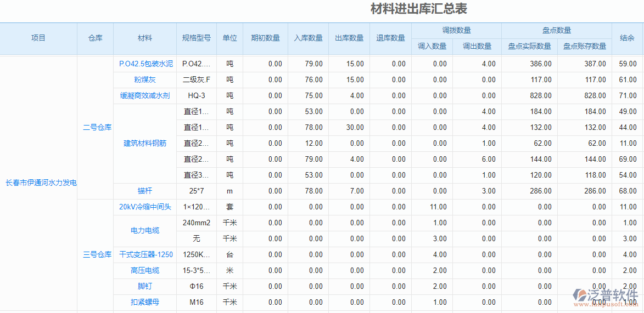Open the 锚杆 material link
The height and width of the screenshot is (313, 644).
(x=145, y=191)
